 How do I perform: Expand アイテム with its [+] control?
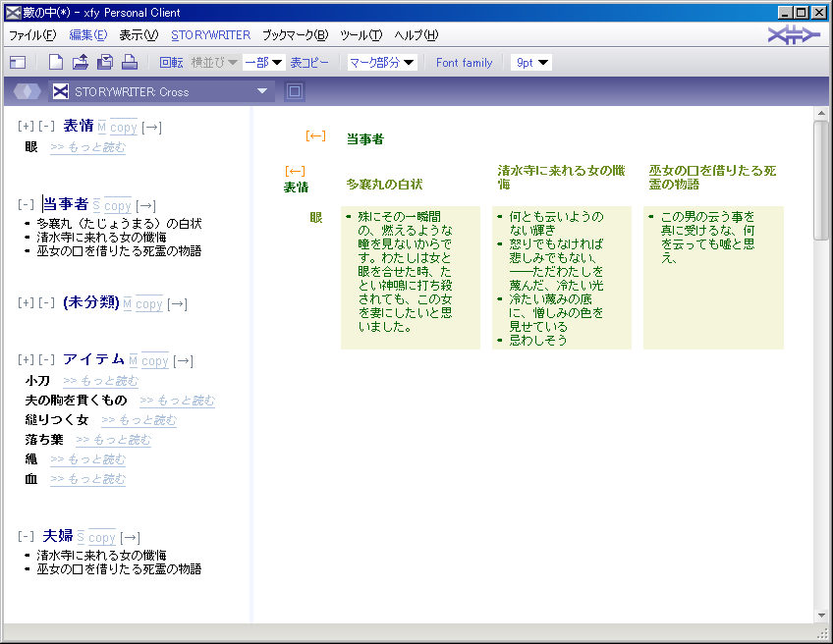click(26, 359)
